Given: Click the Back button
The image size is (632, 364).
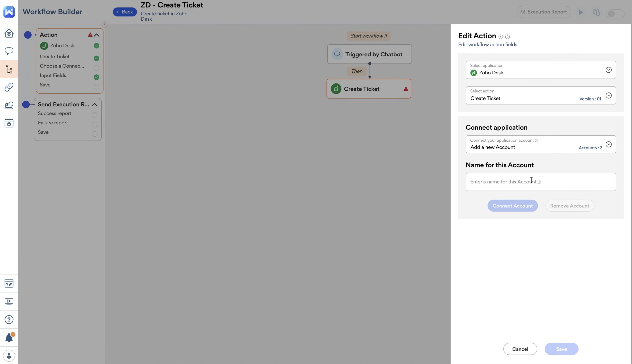Looking at the screenshot, I should [x=125, y=12].
